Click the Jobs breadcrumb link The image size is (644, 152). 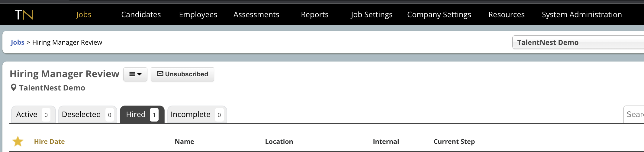point(18,42)
